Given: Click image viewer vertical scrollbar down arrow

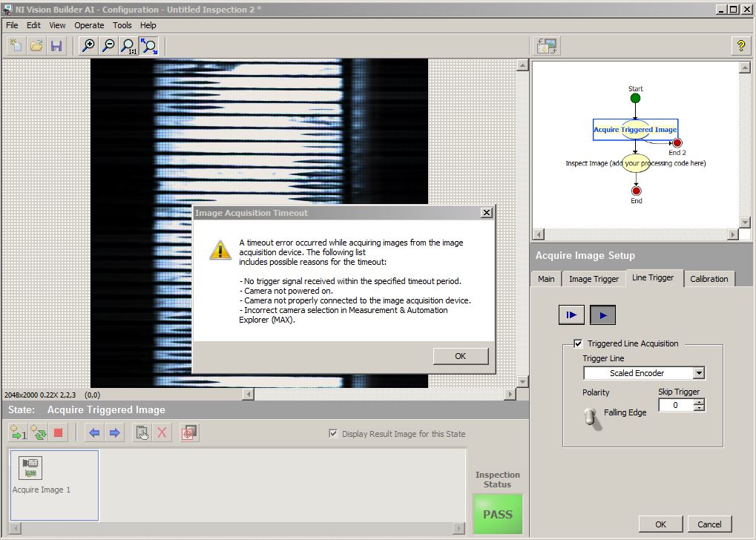Looking at the screenshot, I should [522, 381].
